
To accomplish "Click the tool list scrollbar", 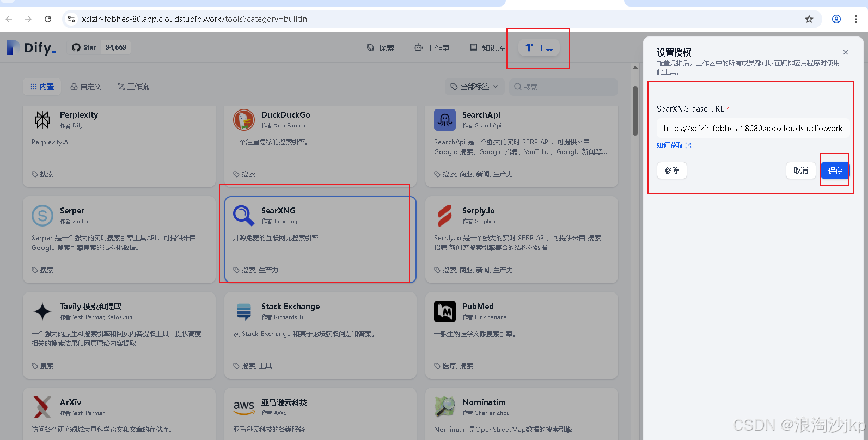I will click(635, 111).
